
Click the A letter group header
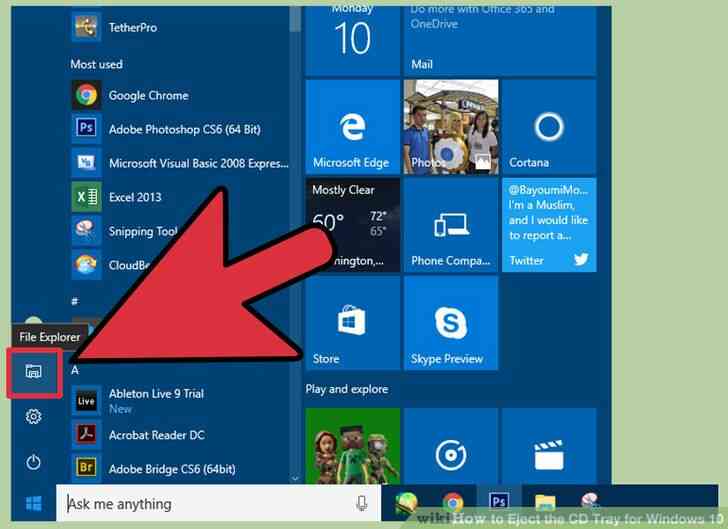point(75,370)
